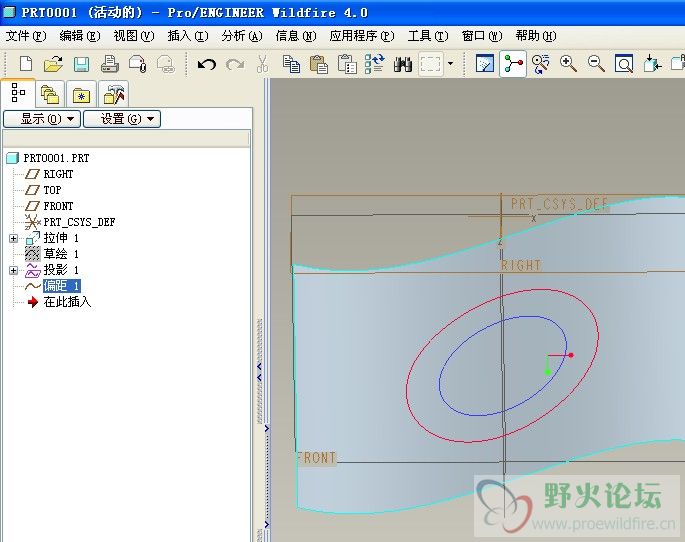
Task: Create a new file with New icon
Action: [x=26, y=64]
